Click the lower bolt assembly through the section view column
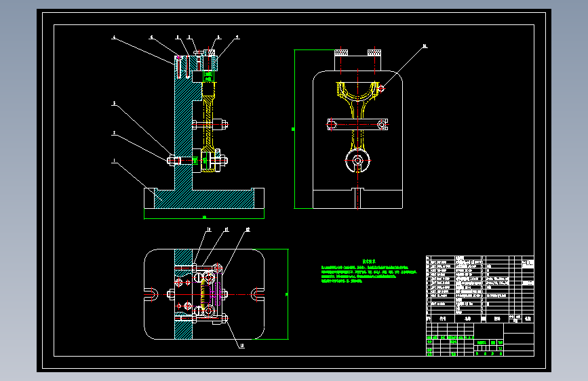The width and height of the screenshot is (588, 381). [197, 161]
